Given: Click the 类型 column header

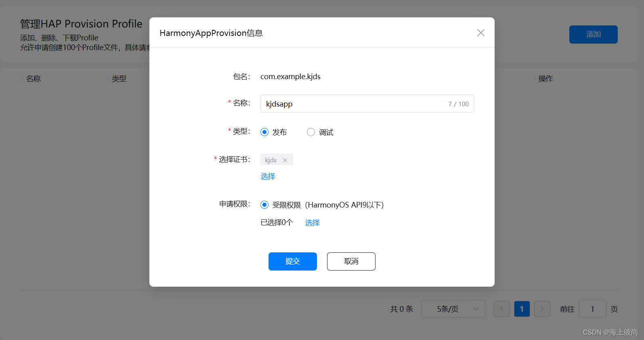Looking at the screenshot, I should (x=119, y=78).
